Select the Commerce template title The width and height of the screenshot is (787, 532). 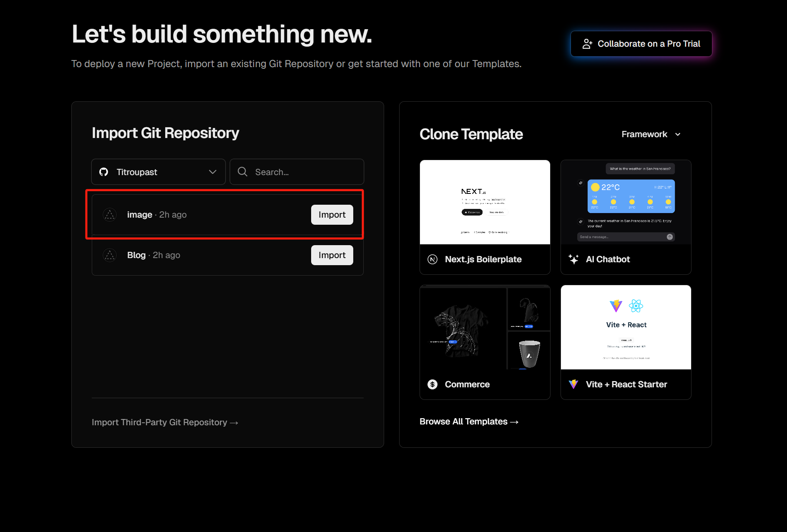(x=468, y=384)
